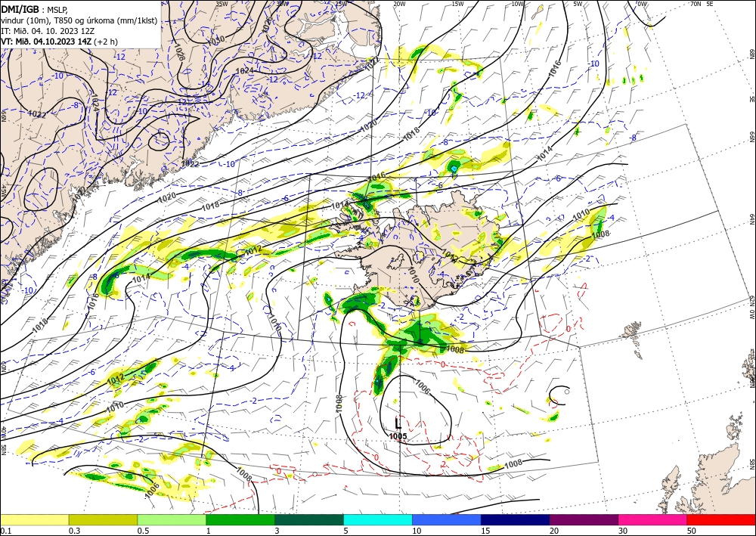
Task: Click the '15' legend value
Action: coord(485,531)
